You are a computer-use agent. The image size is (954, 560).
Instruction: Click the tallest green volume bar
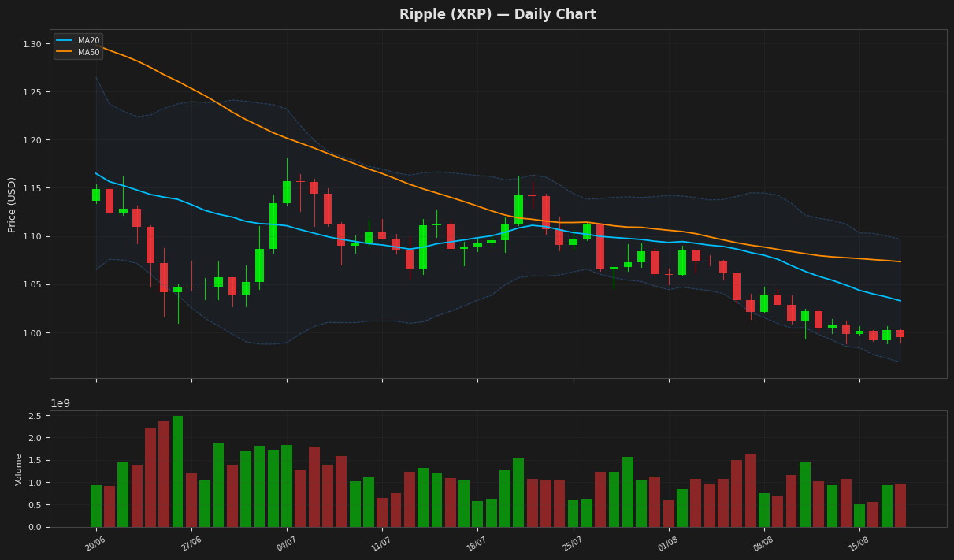178,471
